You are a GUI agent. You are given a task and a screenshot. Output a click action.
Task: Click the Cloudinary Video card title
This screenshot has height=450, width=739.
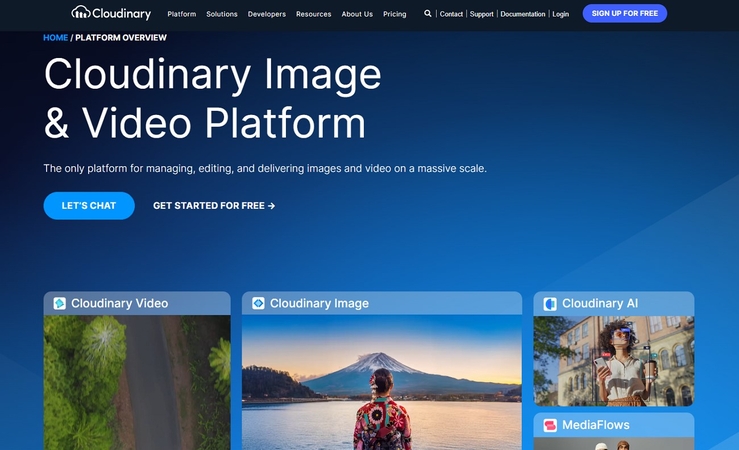click(x=119, y=303)
